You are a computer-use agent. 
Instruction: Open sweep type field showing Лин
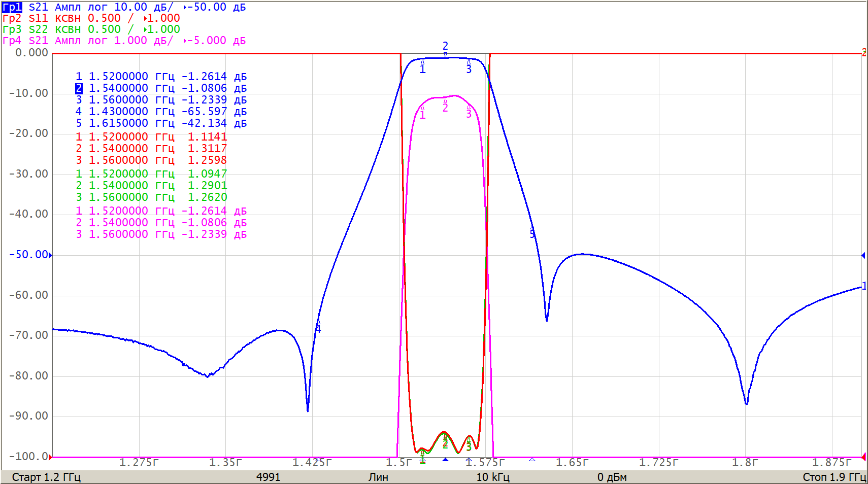[x=378, y=477]
